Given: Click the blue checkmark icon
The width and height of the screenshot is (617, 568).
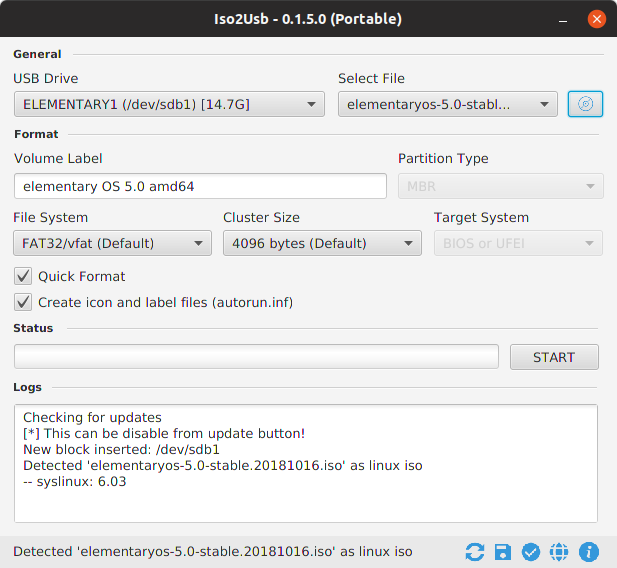Looking at the screenshot, I should pos(531,551).
